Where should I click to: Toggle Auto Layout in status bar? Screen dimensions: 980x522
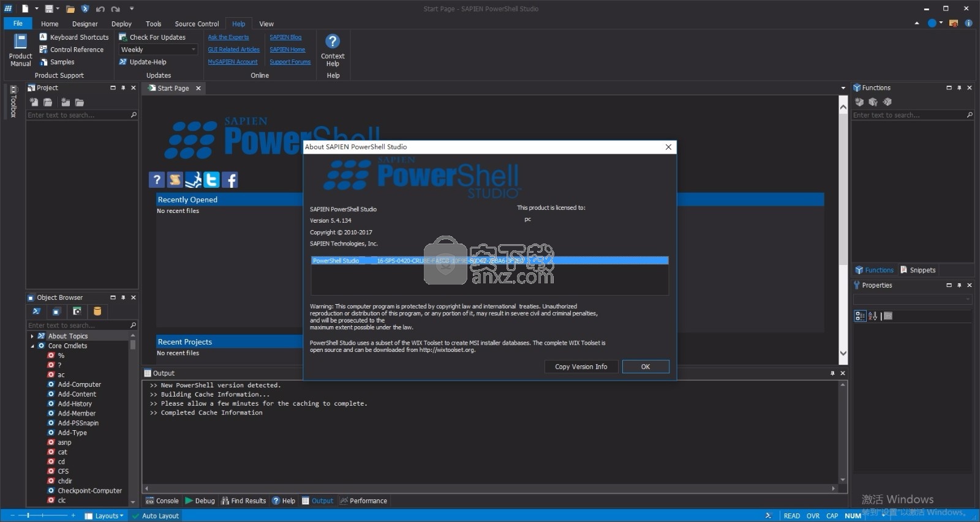[156, 516]
